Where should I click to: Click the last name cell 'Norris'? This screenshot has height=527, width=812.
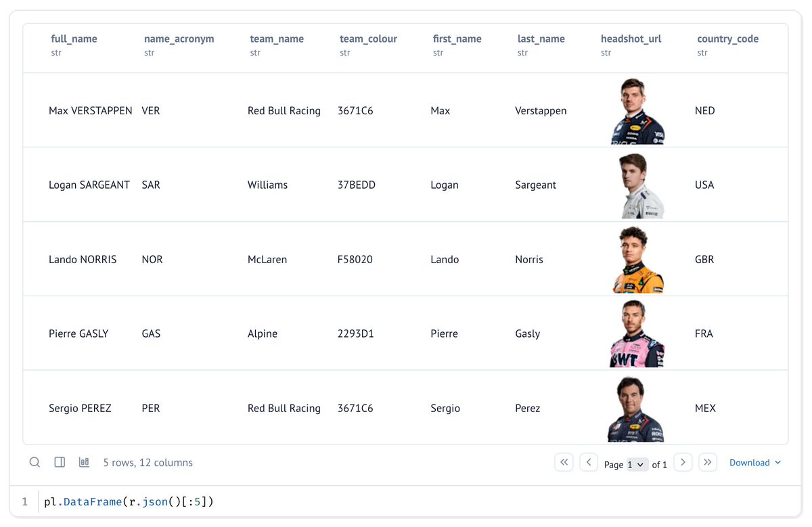point(529,259)
